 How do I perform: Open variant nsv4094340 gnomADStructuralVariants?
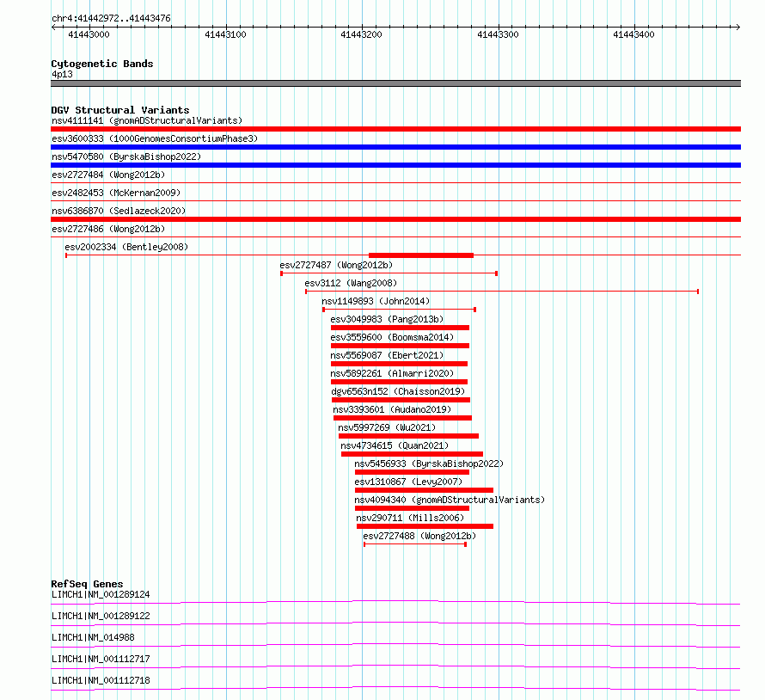click(450, 500)
